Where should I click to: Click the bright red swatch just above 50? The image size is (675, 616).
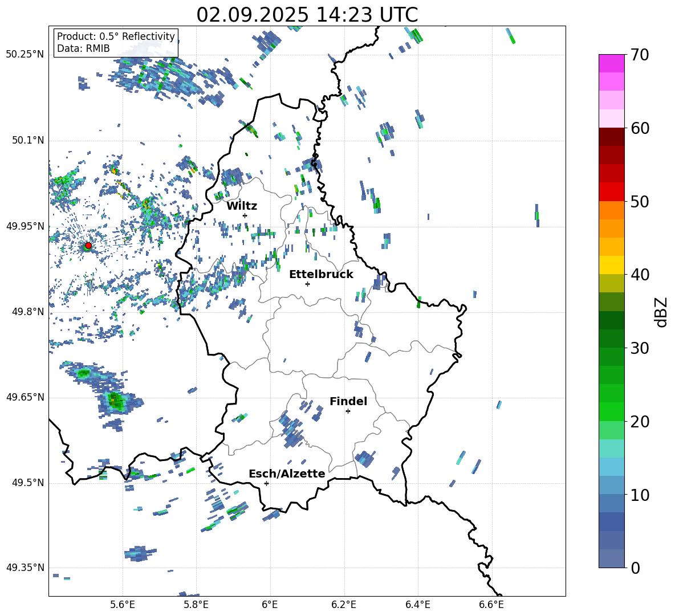[x=612, y=192]
